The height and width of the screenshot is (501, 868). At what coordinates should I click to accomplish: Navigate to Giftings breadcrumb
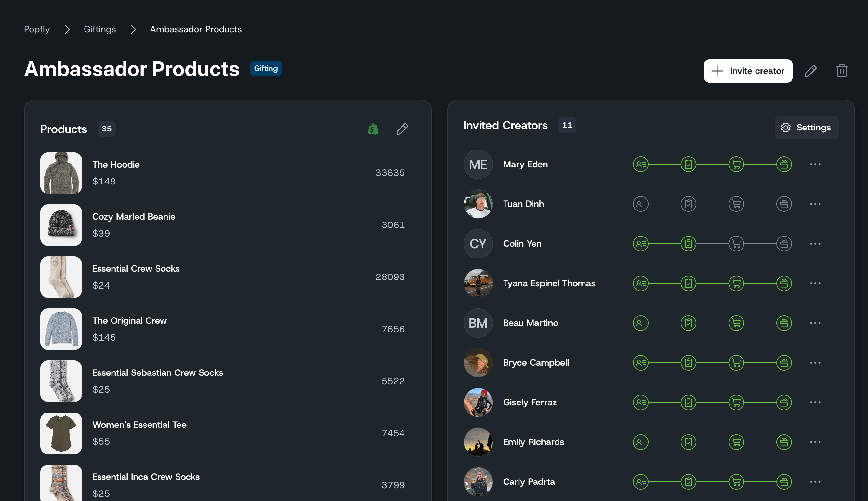click(x=100, y=29)
